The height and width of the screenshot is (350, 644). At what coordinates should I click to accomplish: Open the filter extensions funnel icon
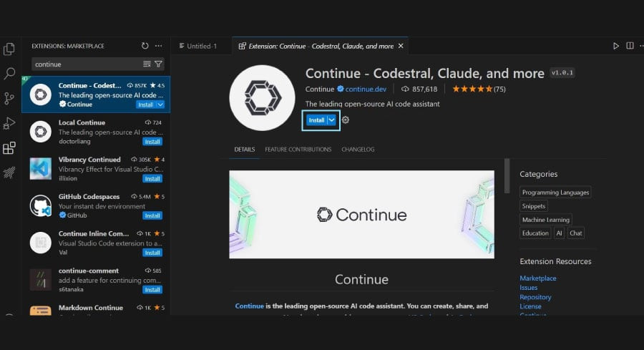[x=158, y=64]
